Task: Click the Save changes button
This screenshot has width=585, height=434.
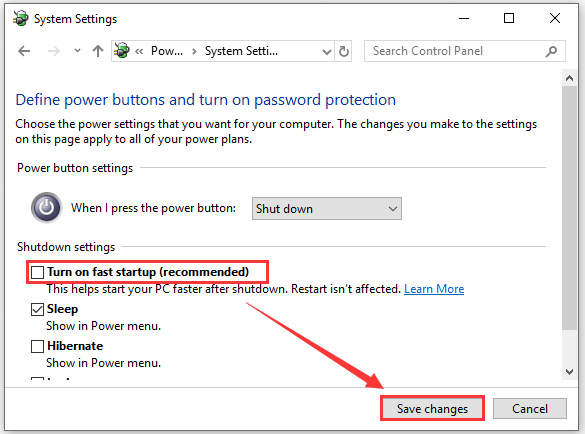Action: pos(432,409)
